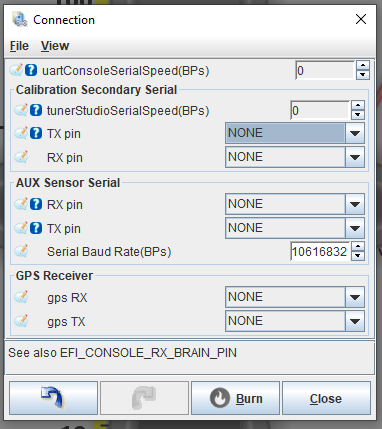382x429 pixels.
Task: Click the note icon beside tunerStudioSerialSpeed
Action: pyautogui.click(x=21, y=110)
